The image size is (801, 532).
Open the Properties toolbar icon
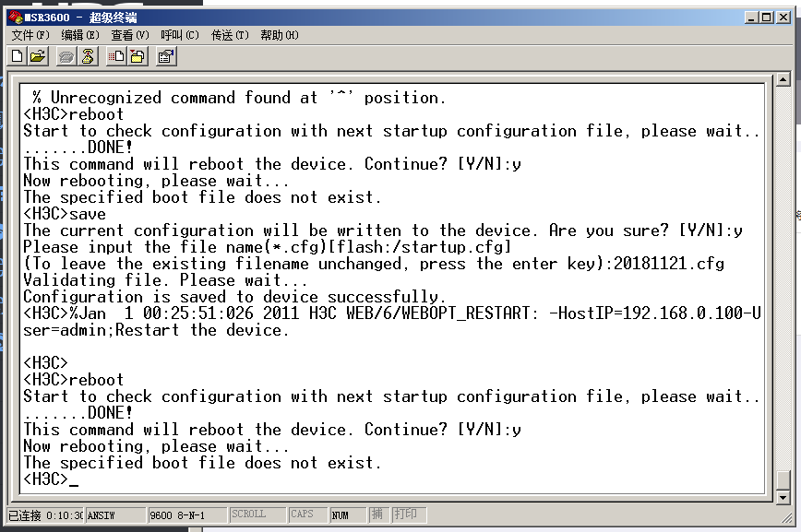pyautogui.click(x=166, y=57)
